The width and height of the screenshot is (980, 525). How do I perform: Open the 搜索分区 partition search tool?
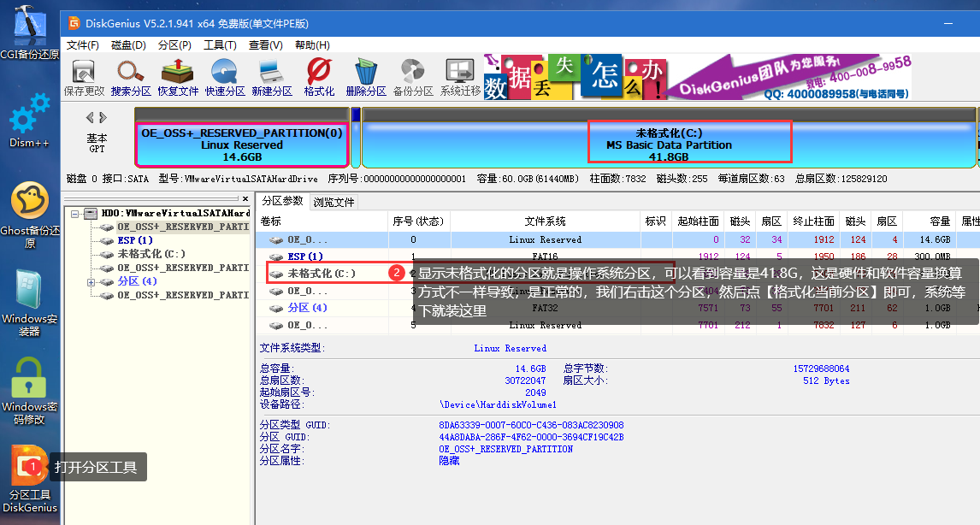(131, 77)
